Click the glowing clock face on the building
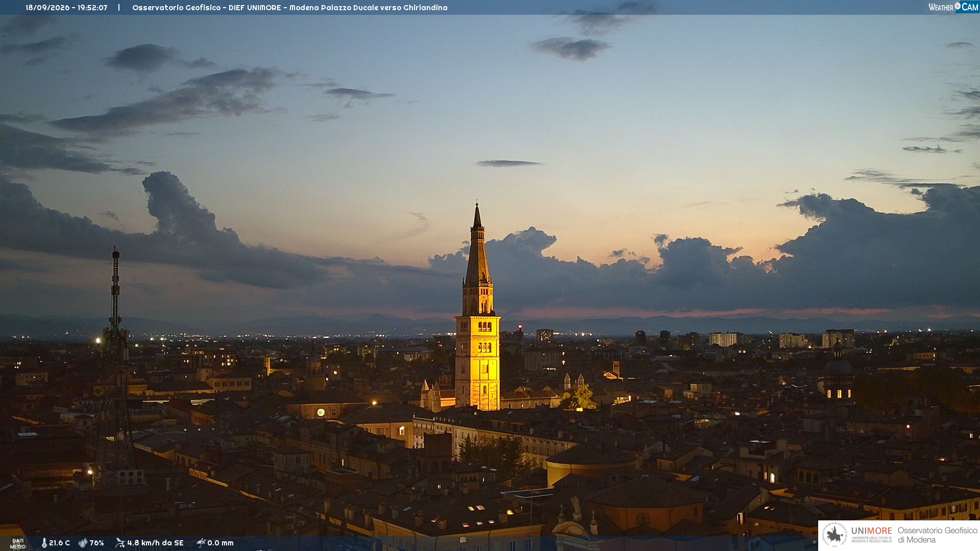 coord(321,412)
